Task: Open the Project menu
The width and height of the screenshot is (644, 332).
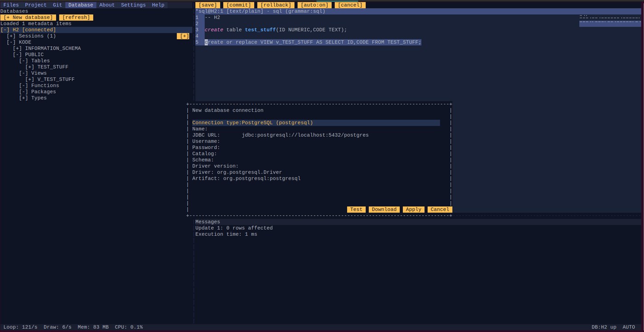Action: 35,5
